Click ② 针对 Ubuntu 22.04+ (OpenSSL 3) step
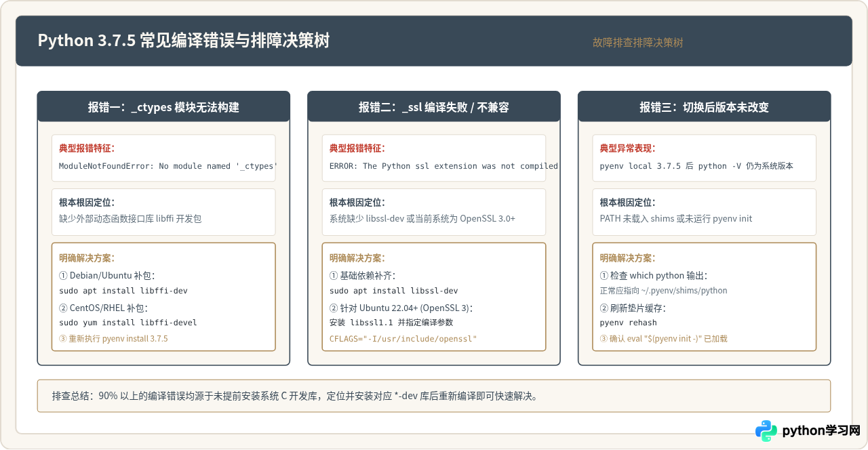Image resolution: width=868 pixels, height=450 pixels. 401,308
